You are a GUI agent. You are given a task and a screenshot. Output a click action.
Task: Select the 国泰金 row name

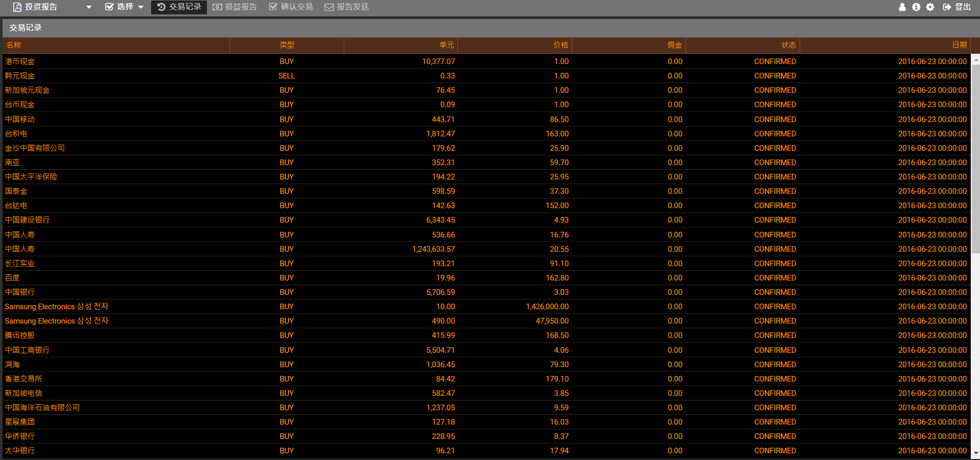pyautogui.click(x=16, y=191)
